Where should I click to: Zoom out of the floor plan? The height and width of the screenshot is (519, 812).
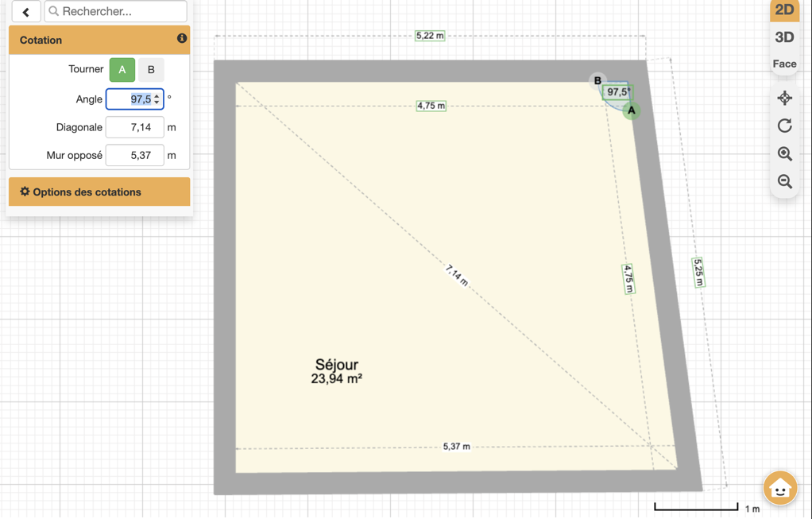point(784,181)
